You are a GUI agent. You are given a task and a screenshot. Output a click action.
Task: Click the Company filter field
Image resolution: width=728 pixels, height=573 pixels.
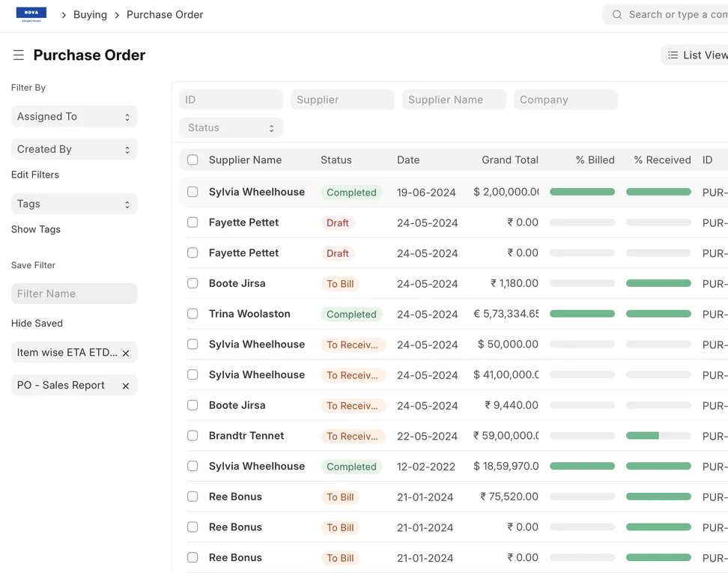[565, 100]
